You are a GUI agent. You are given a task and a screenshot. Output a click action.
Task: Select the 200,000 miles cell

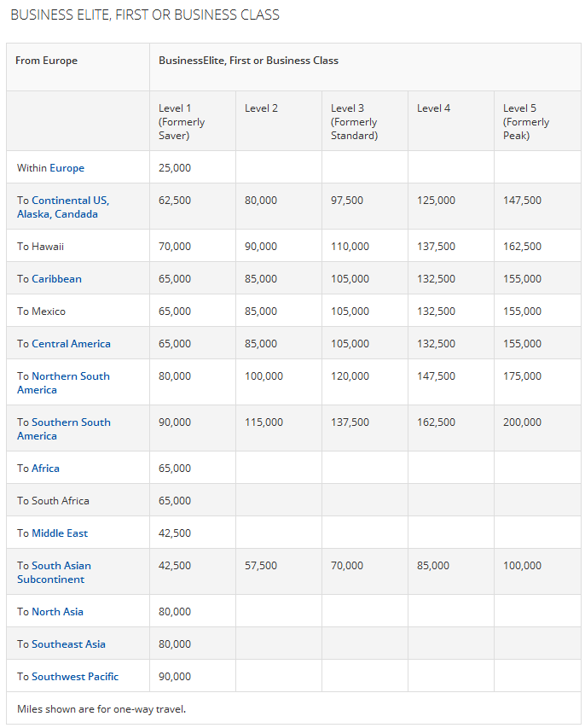522,422
